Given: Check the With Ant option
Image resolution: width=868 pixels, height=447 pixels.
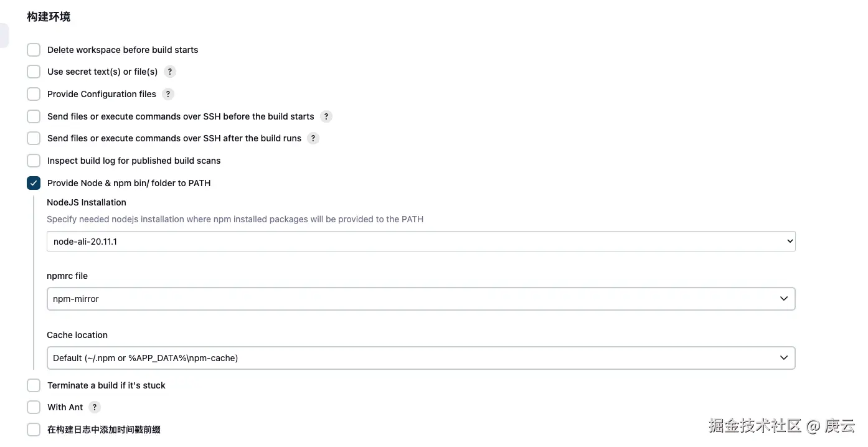Looking at the screenshot, I should click(x=34, y=407).
